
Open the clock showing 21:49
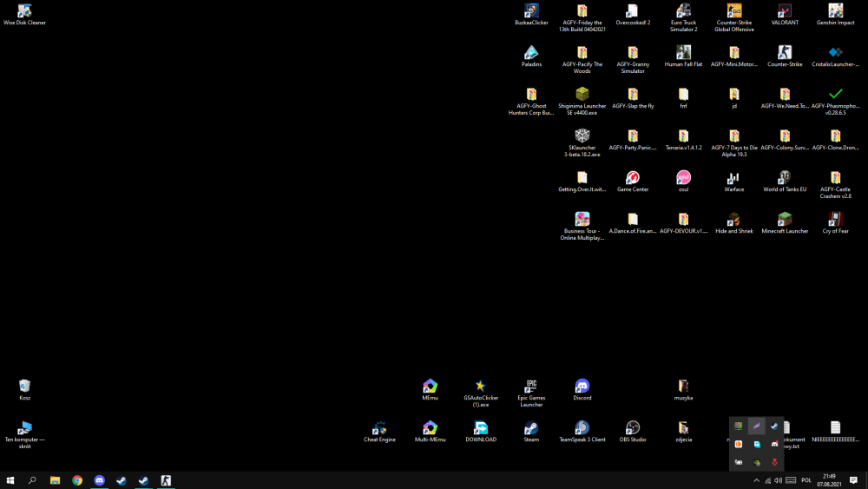[829, 480]
